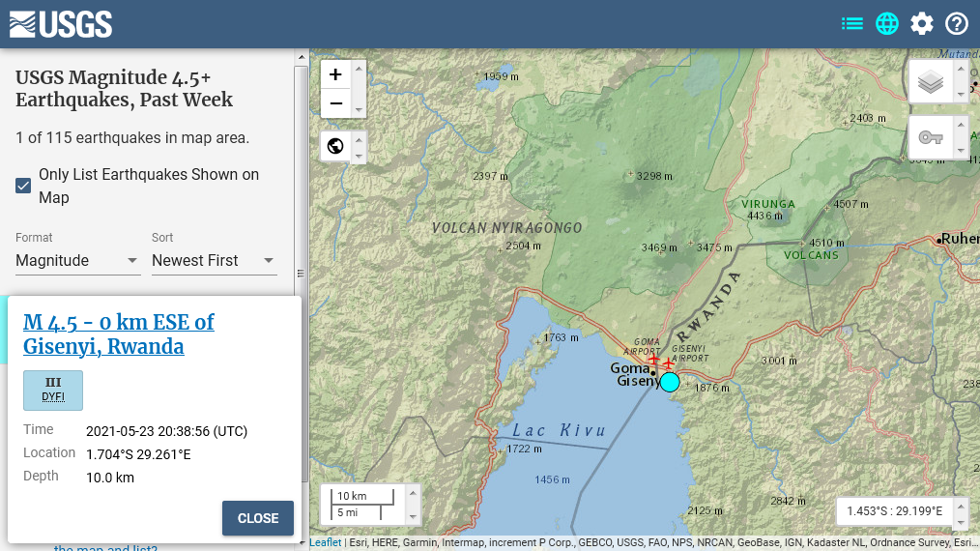
Task: Click the sidebar scroll up arrow
Action: tap(302, 57)
